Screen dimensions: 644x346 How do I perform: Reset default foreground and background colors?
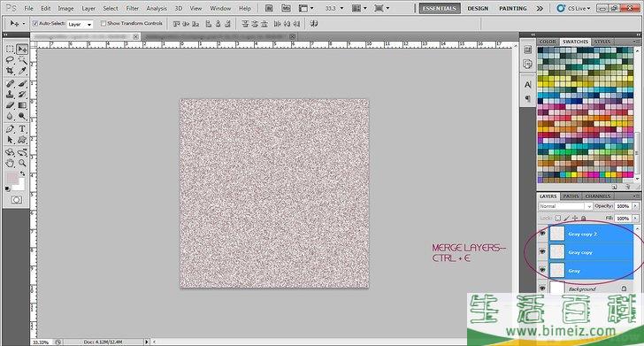click(x=8, y=189)
